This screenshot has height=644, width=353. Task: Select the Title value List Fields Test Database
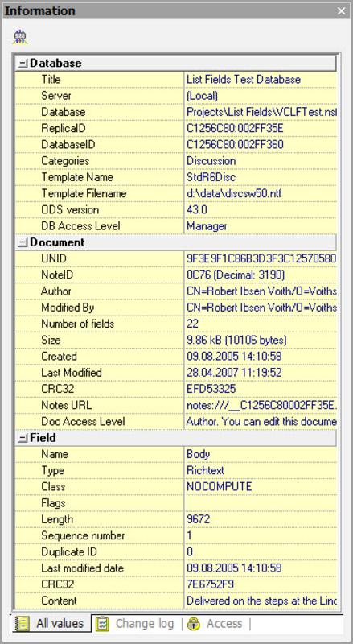(x=244, y=79)
